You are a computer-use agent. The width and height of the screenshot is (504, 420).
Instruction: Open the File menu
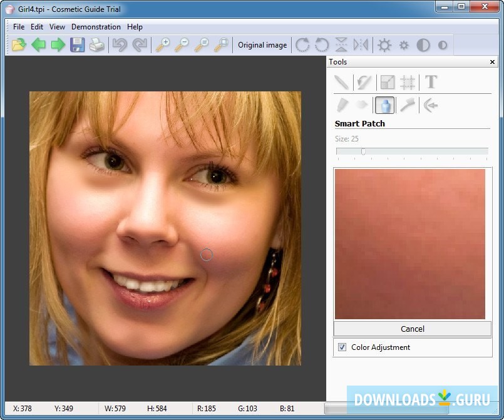point(18,27)
